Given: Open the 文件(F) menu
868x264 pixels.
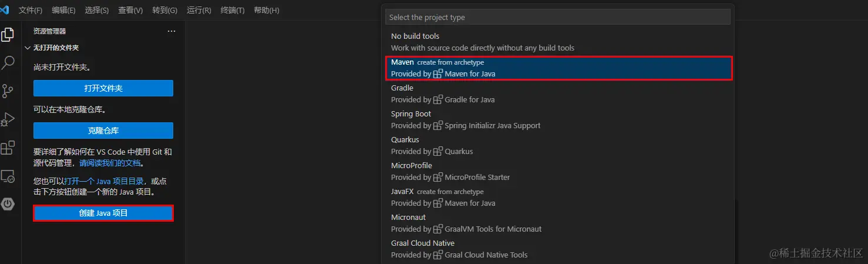Looking at the screenshot, I should (31, 11).
